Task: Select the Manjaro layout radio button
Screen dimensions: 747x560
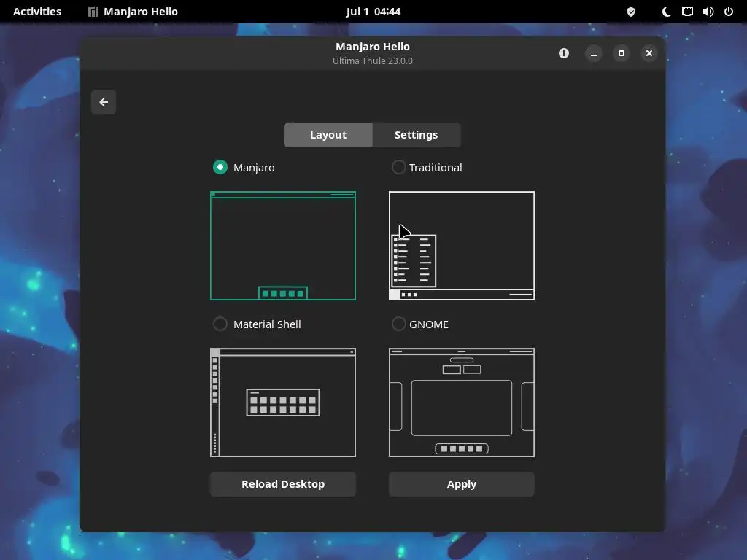Action: click(220, 167)
